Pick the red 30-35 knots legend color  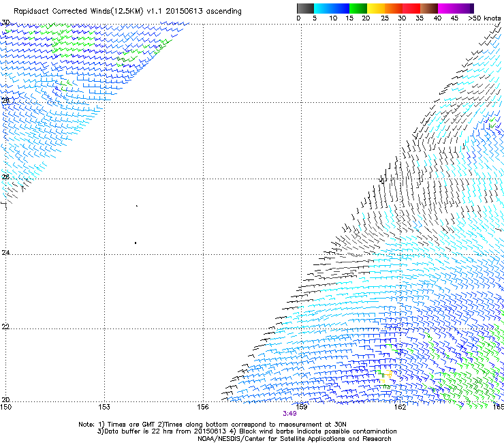[411, 8]
